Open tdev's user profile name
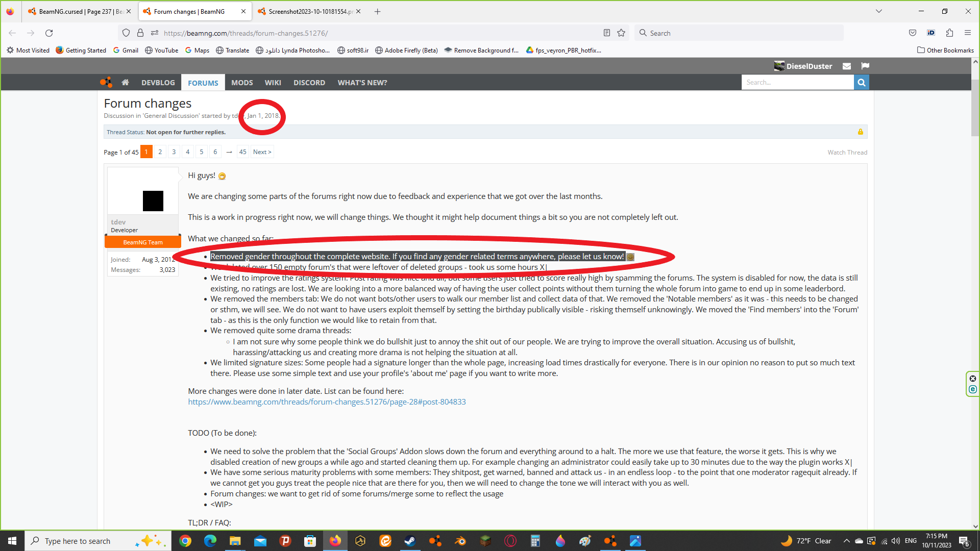Viewport: 980px width, 551px height. pos(118,222)
